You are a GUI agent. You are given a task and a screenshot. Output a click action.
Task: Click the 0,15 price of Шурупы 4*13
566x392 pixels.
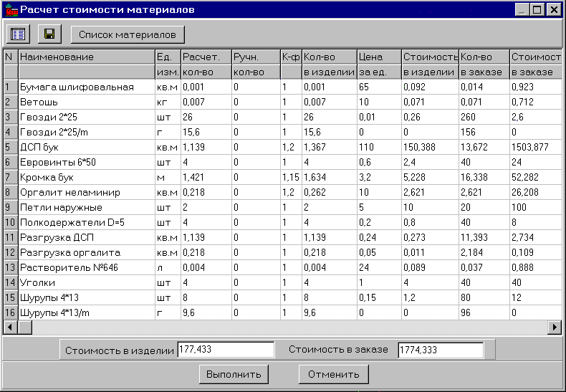pos(379,298)
